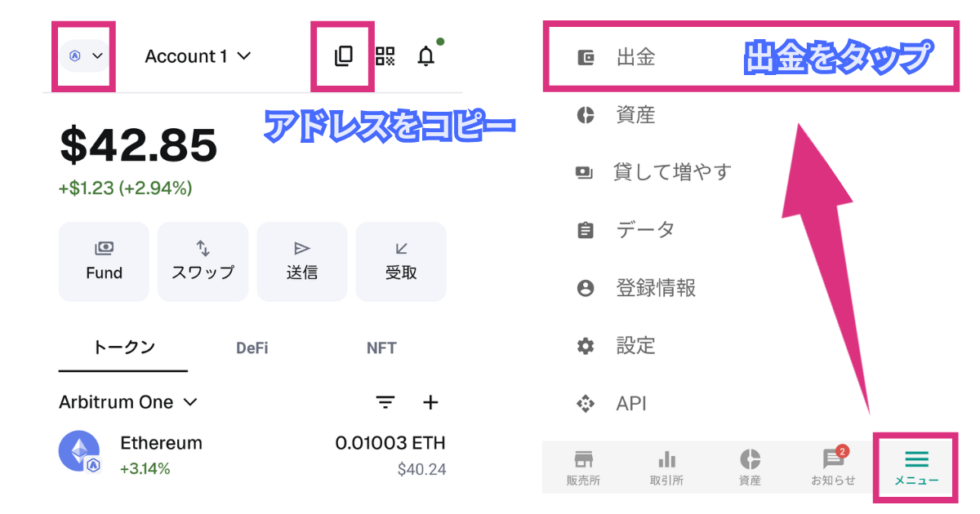Viewport: 980px width, 514px height.
Task: Open notifications bell icon
Action: click(425, 56)
